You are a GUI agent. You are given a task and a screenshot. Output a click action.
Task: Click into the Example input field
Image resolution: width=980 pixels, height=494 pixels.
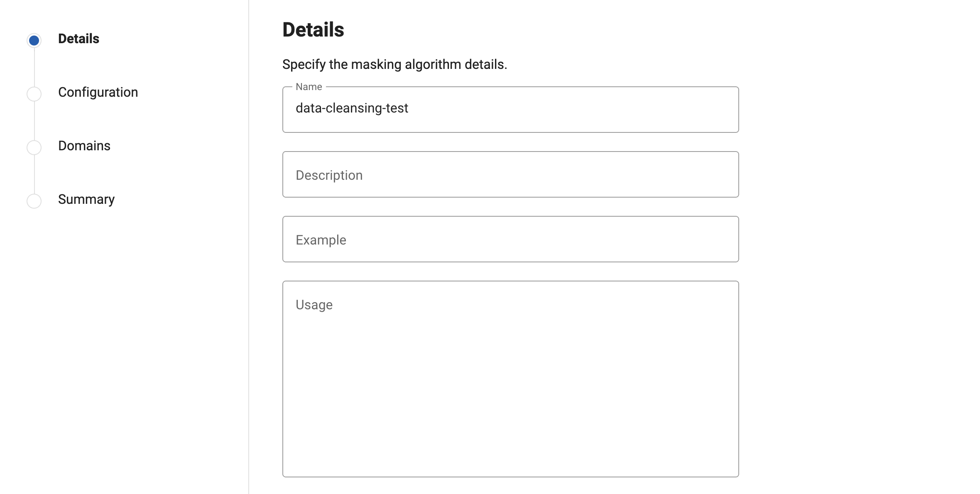pyautogui.click(x=510, y=239)
